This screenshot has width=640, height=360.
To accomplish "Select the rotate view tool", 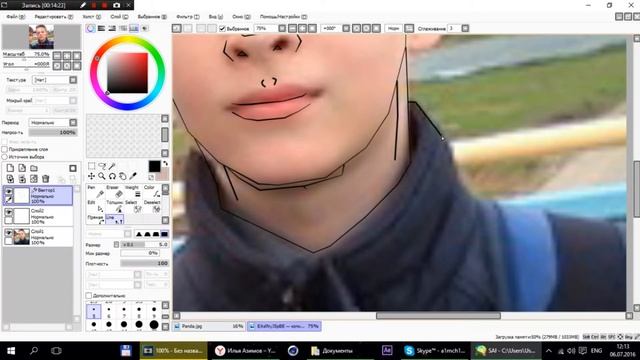I will click(x=112, y=176).
